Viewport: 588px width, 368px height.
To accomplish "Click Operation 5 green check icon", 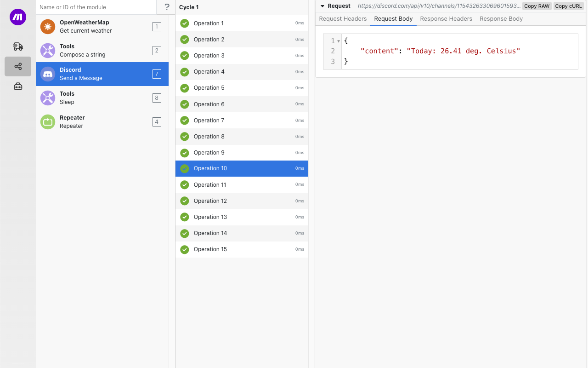I will (185, 88).
